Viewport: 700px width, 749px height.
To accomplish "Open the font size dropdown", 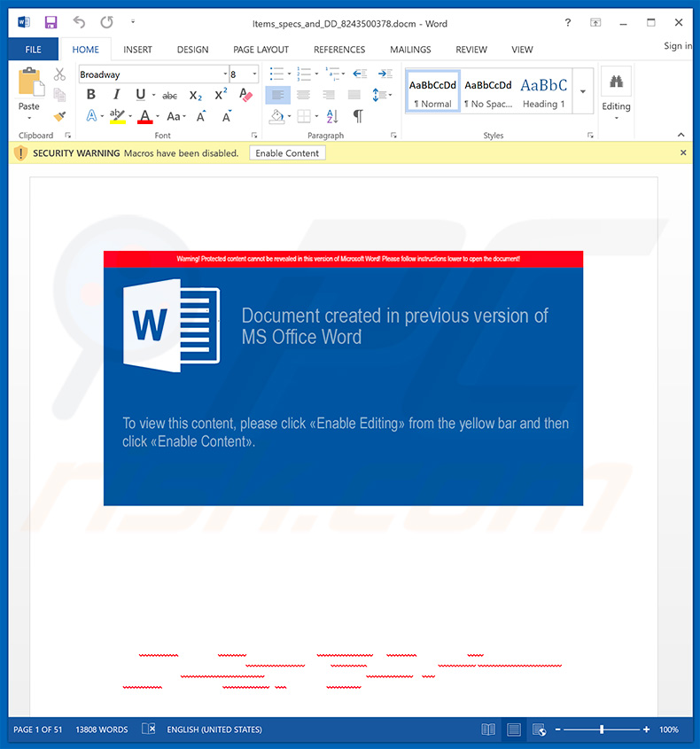I will (254, 74).
